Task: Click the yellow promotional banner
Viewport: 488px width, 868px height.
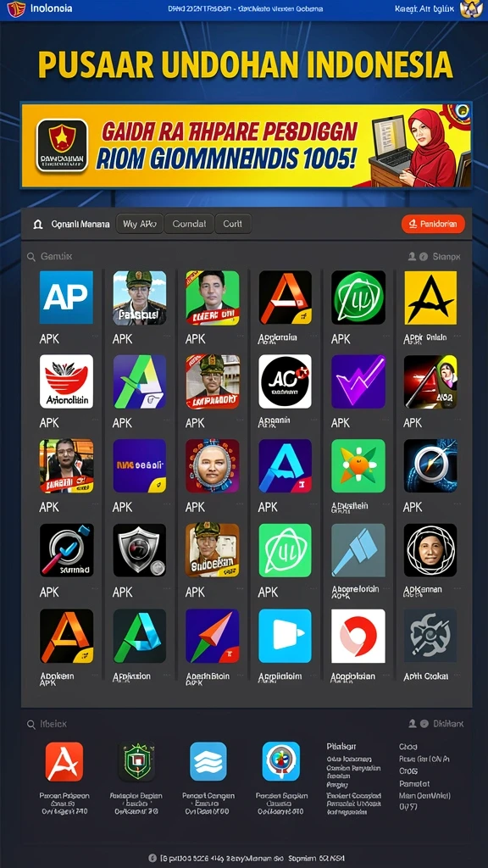Action: coord(247,146)
